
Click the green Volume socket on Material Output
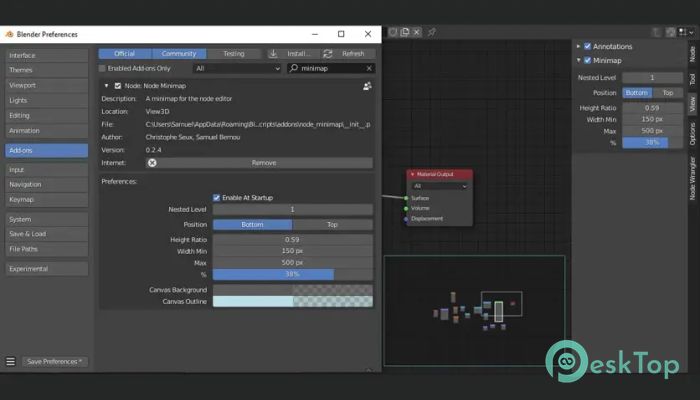(406, 208)
